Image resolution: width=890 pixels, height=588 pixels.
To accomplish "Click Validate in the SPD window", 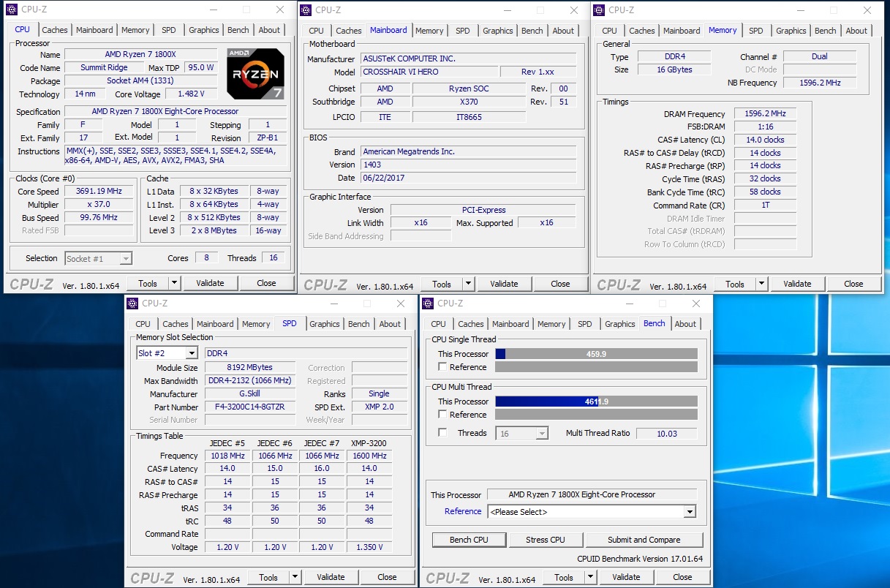I will 331,577.
